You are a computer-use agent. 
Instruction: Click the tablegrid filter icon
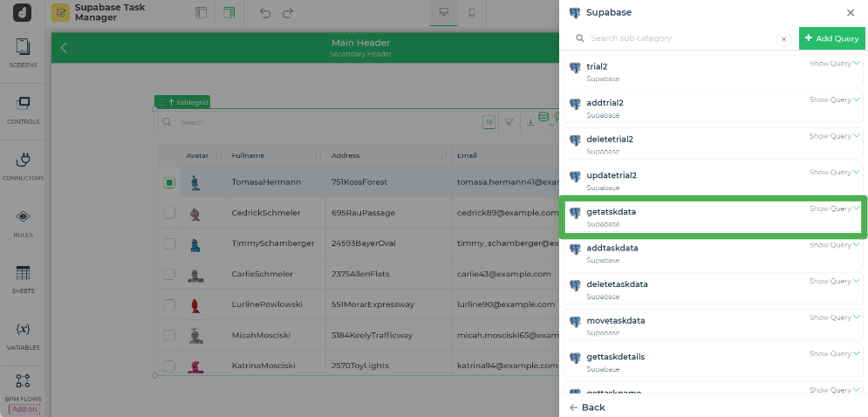pos(509,122)
